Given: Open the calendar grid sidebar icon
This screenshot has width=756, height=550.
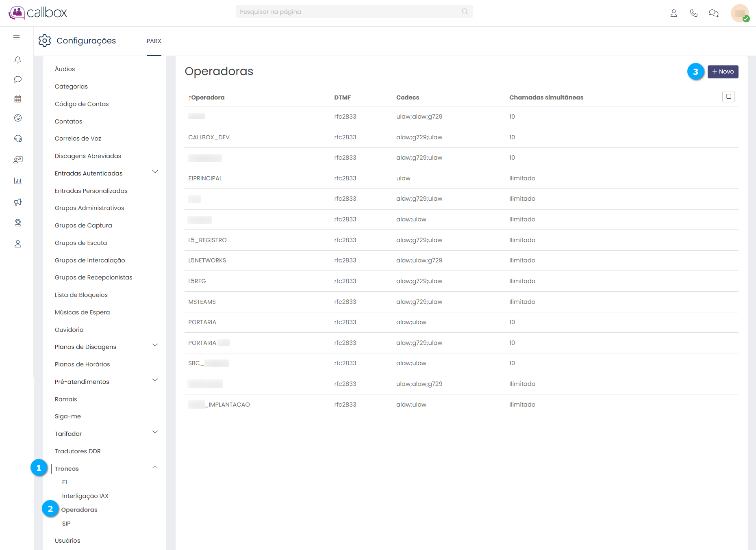Looking at the screenshot, I should [17, 99].
